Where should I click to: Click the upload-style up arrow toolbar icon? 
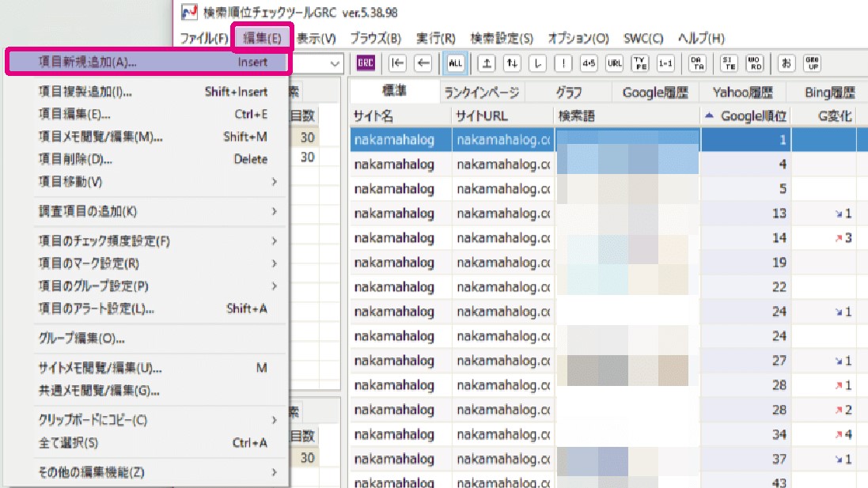point(486,63)
